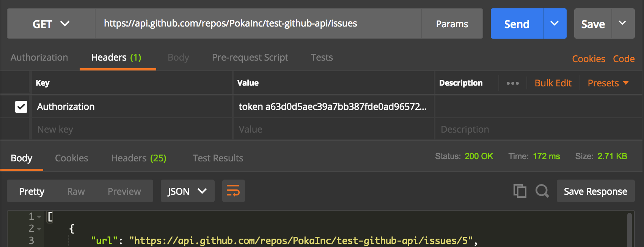Open Bulk Edit for headers
This screenshot has height=247, width=644.
click(553, 83)
